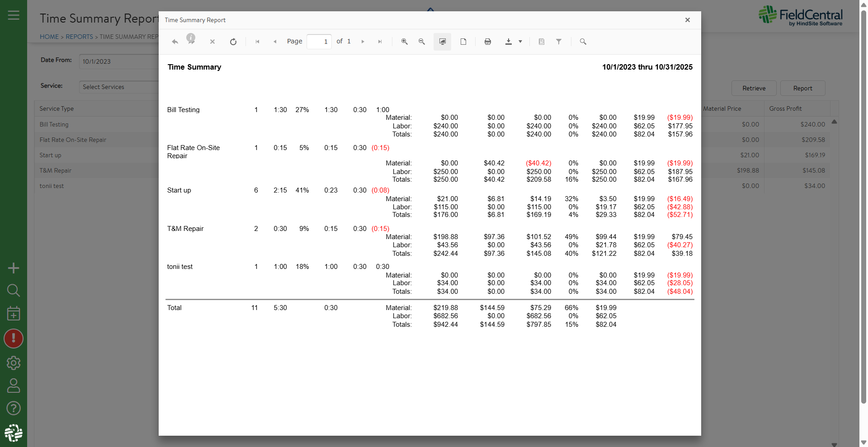The height and width of the screenshot is (447, 868).
Task: Click the download export icon
Action: tap(509, 42)
